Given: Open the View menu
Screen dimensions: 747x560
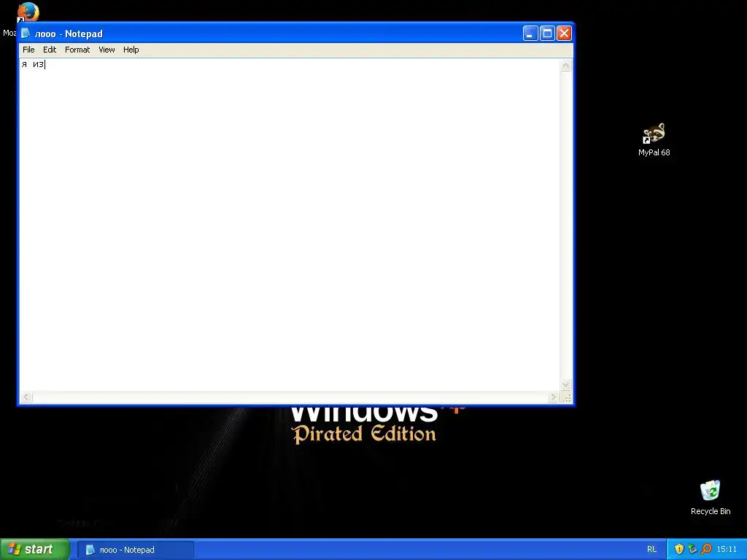Looking at the screenshot, I should point(107,50).
